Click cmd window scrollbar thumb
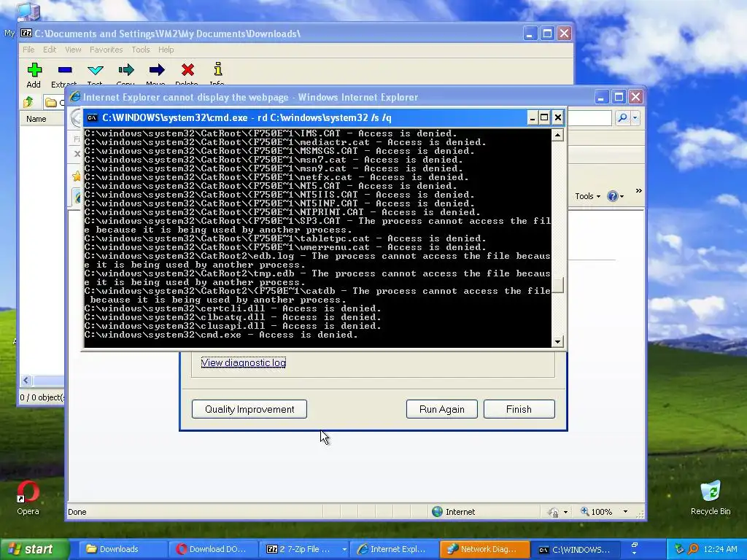The image size is (747, 560). point(557,285)
